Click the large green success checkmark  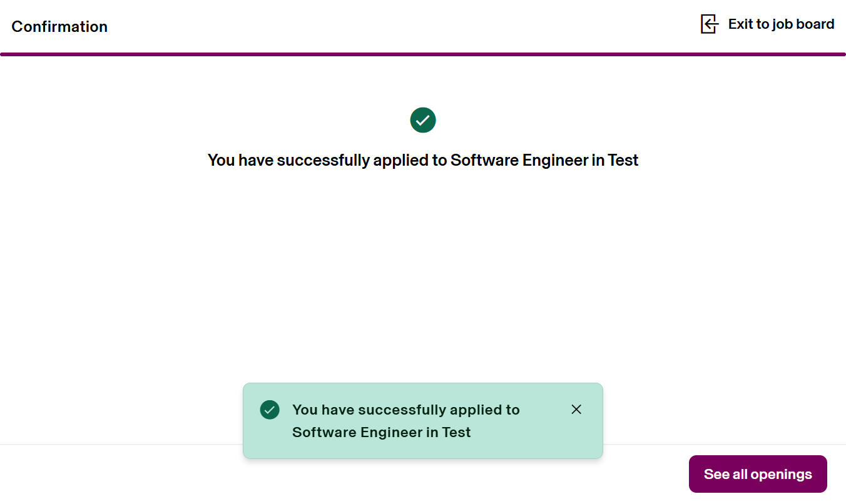pos(423,120)
